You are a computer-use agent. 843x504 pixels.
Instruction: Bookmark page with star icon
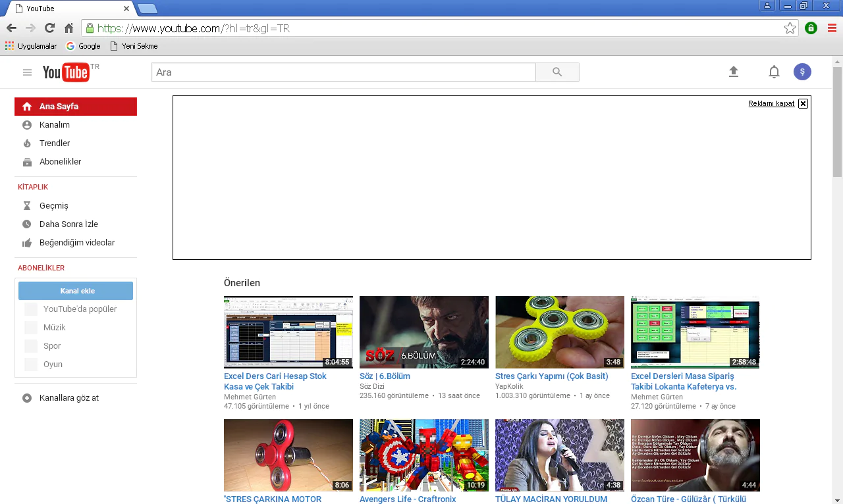(x=790, y=28)
